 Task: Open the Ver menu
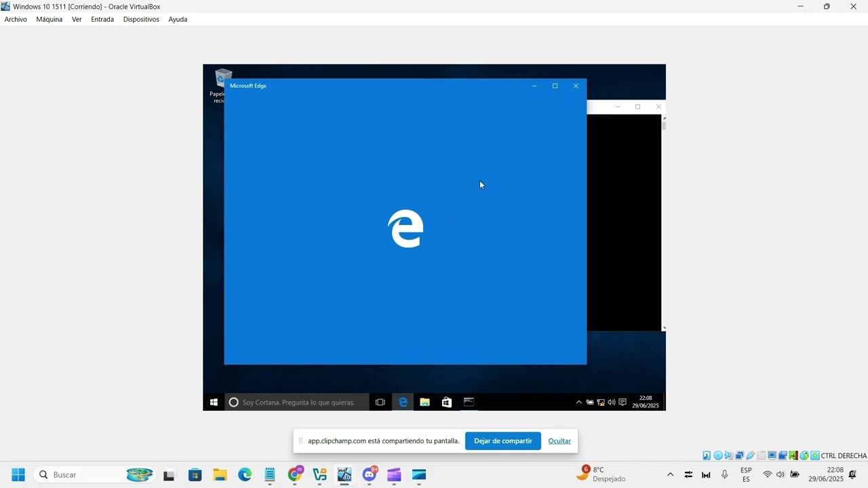[77, 19]
